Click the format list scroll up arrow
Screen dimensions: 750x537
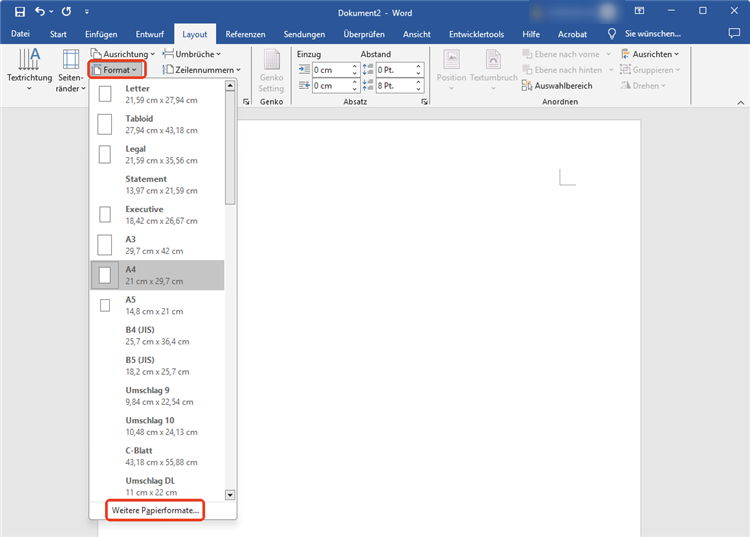pyautogui.click(x=230, y=86)
